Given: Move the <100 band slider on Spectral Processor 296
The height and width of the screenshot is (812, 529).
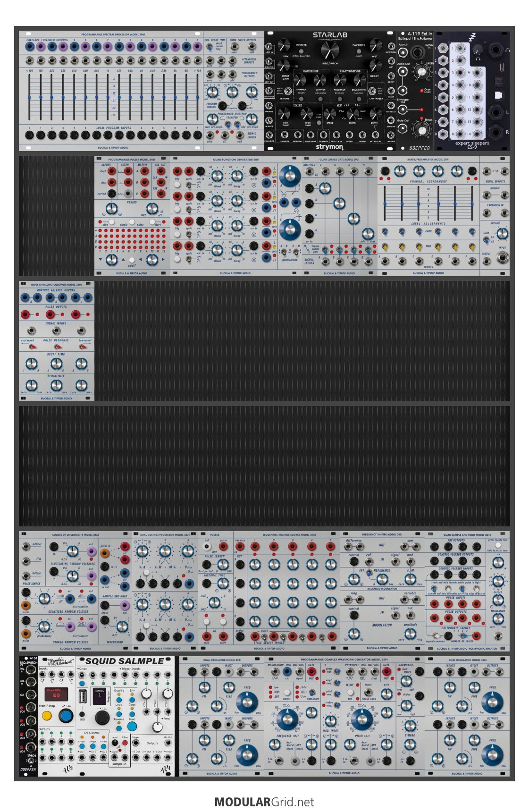Looking at the screenshot, I should point(29,97).
